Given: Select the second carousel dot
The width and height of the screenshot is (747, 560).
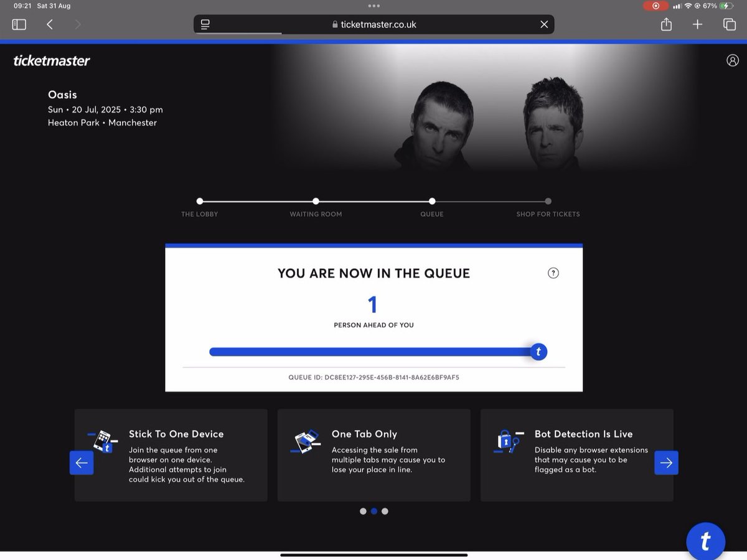Looking at the screenshot, I should tap(374, 511).
